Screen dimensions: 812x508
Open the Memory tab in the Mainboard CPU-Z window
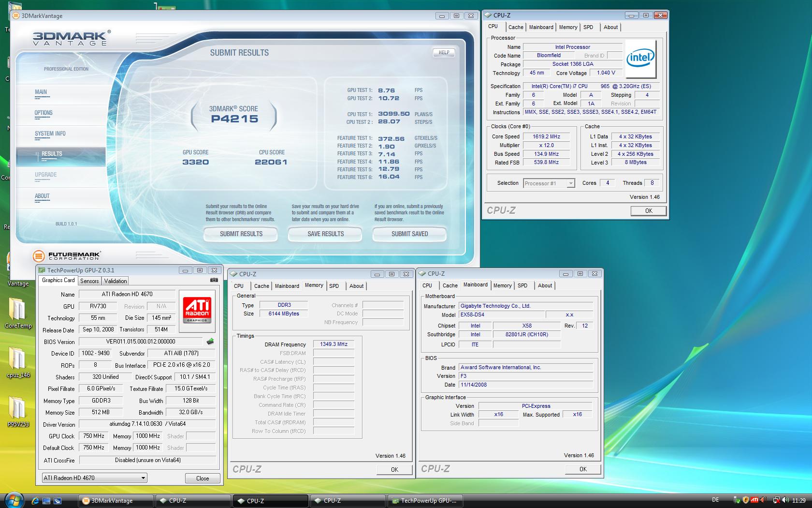[502, 285]
